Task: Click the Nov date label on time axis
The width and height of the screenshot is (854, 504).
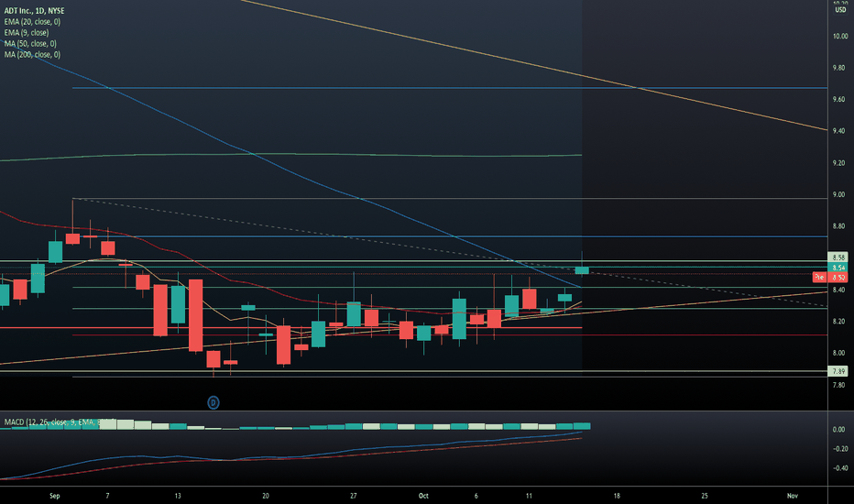Action: [793, 496]
